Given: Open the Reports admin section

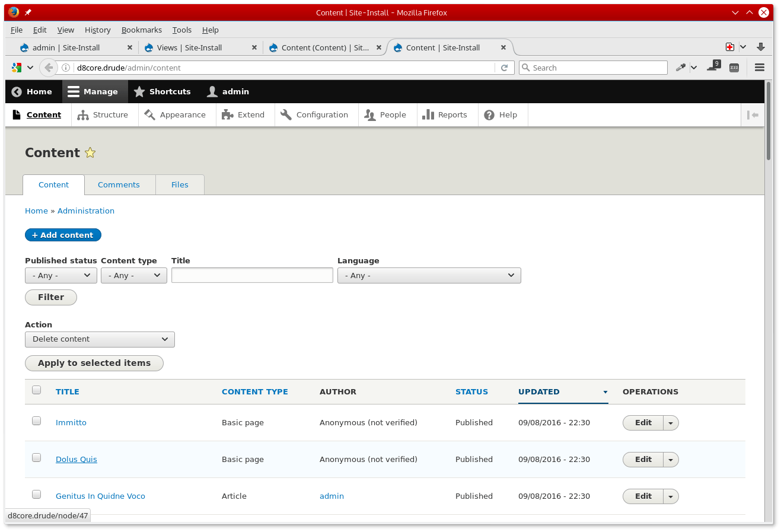Looking at the screenshot, I should (x=445, y=115).
